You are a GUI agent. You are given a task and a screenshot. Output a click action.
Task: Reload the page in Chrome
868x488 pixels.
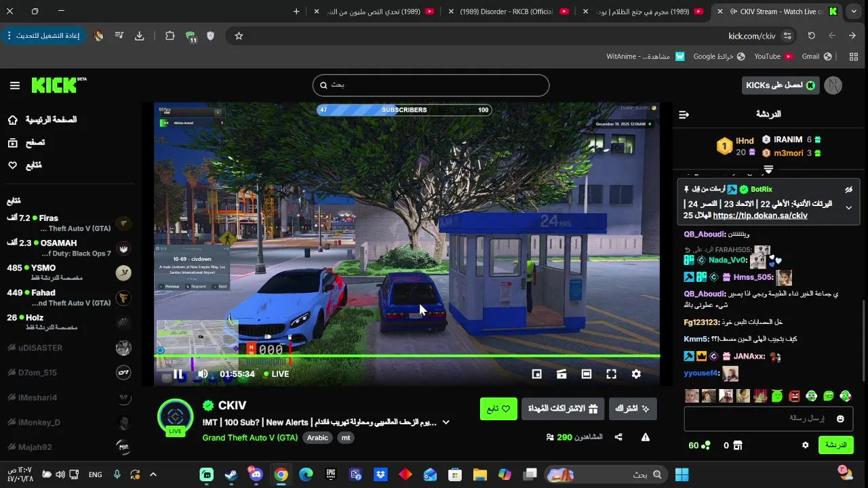point(811,36)
